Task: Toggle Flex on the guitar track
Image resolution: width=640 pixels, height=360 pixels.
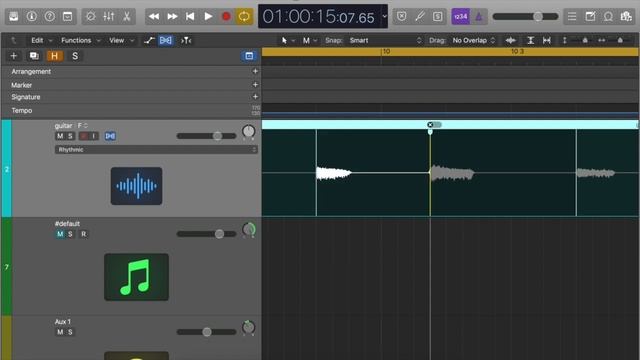Action: [x=110, y=136]
